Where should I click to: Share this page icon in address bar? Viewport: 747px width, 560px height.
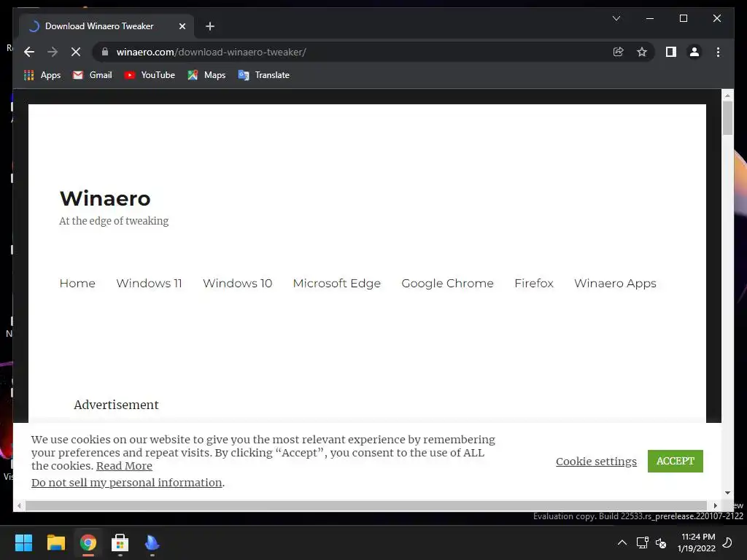coord(619,52)
